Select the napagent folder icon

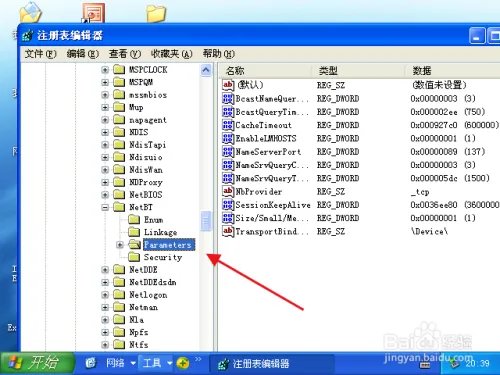click(119, 120)
